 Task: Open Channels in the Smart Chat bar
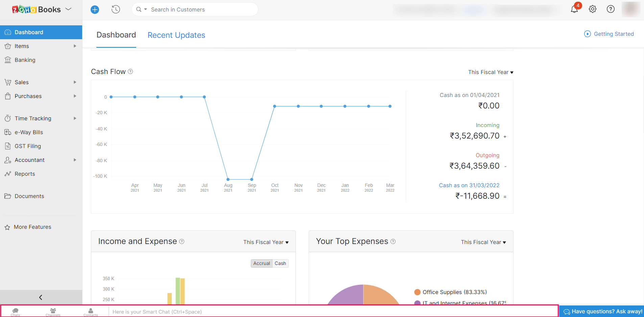click(x=53, y=312)
